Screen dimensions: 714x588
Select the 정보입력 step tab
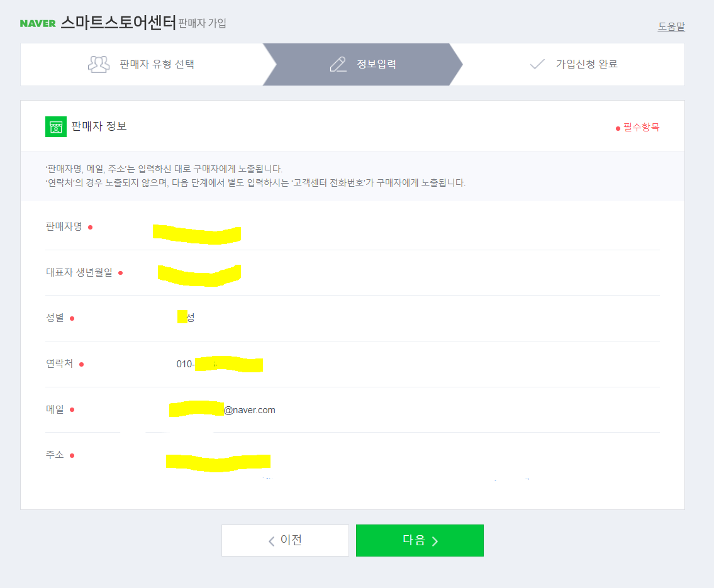[x=362, y=64]
